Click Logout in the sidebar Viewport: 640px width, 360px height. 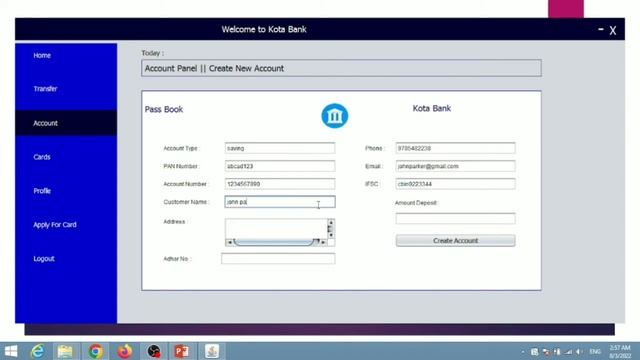44,259
